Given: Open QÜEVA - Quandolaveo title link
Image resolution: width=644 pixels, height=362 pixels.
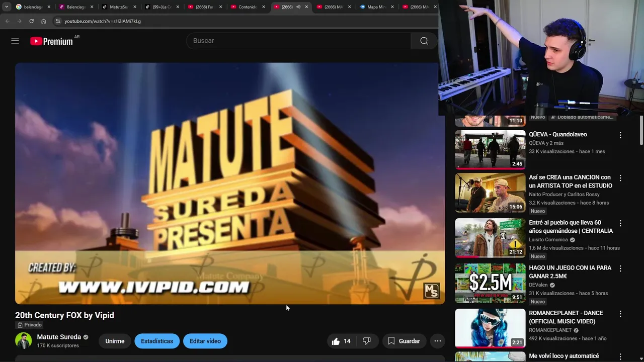Looking at the screenshot, I should pos(558,134).
